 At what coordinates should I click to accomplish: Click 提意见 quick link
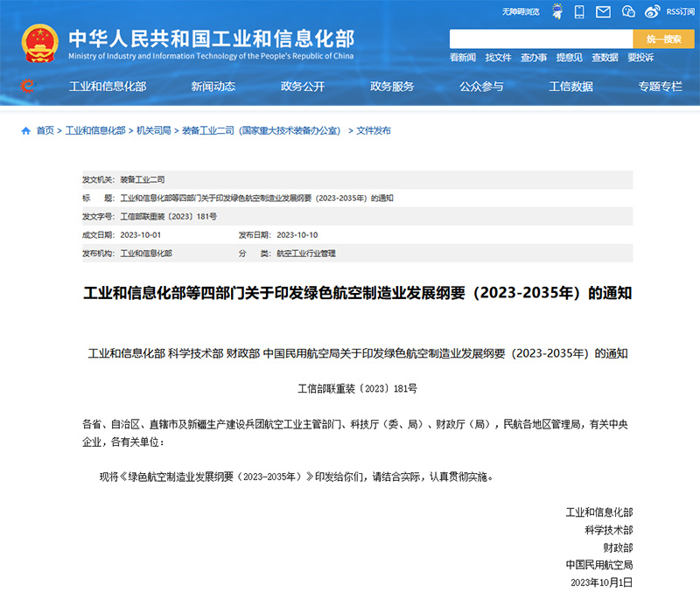[570, 58]
